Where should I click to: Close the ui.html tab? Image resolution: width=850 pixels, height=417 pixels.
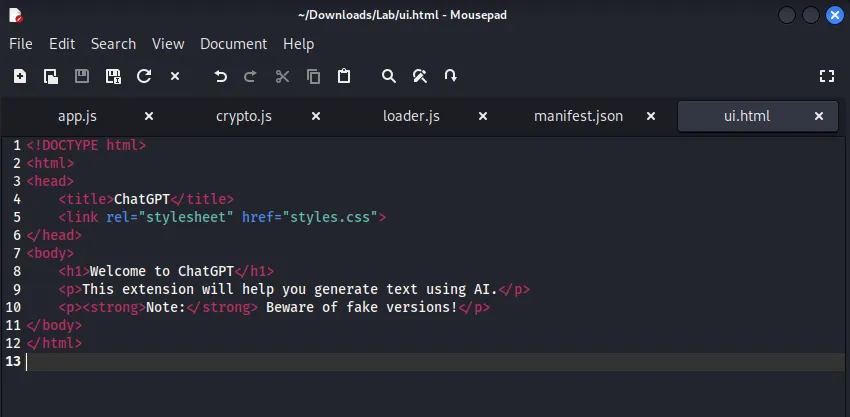[x=819, y=116]
